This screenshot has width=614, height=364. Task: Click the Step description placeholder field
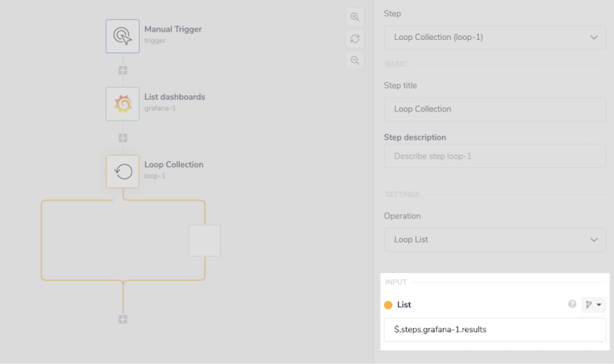click(x=495, y=156)
